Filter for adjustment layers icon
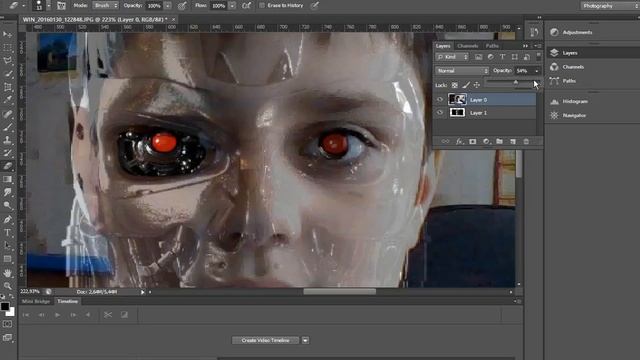This screenshot has height=360, width=640. pyautogui.click(x=491, y=57)
